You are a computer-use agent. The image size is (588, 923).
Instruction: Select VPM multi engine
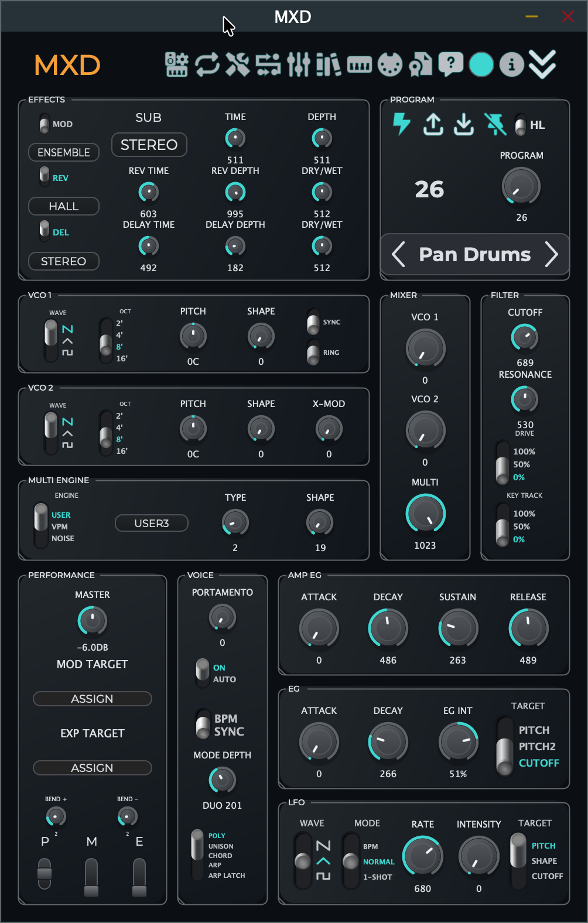(60, 527)
